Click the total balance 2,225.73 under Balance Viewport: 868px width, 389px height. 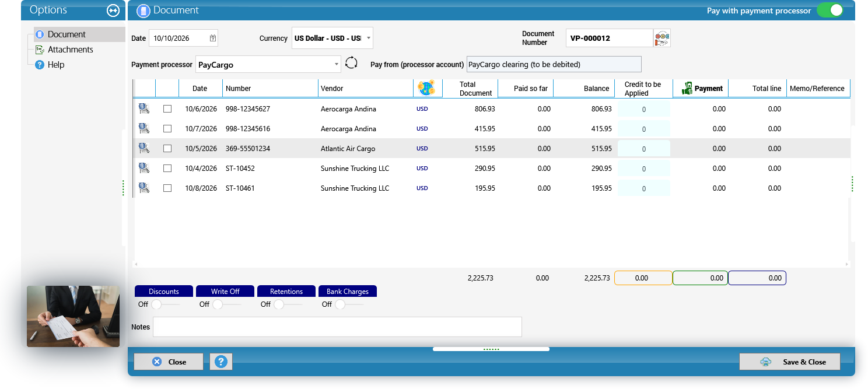[x=597, y=278]
